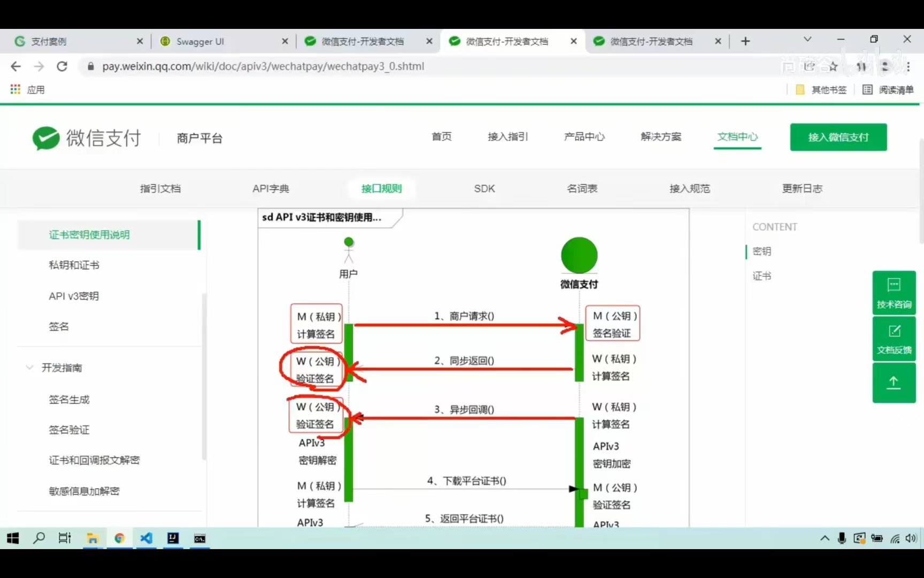Screen dimensions: 924x578
Task: Open a new browser tab
Action: (745, 41)
